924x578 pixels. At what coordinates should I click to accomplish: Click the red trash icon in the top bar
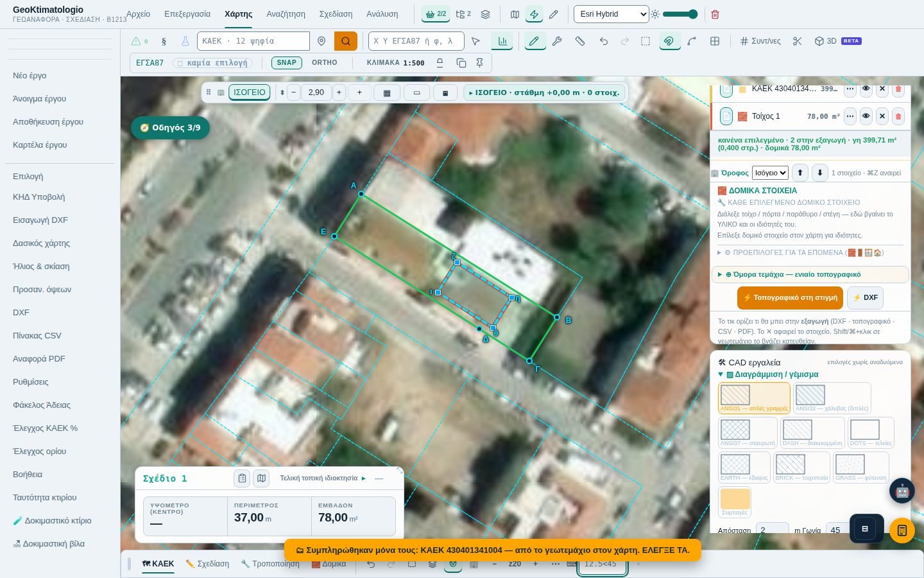coord(715,14)
